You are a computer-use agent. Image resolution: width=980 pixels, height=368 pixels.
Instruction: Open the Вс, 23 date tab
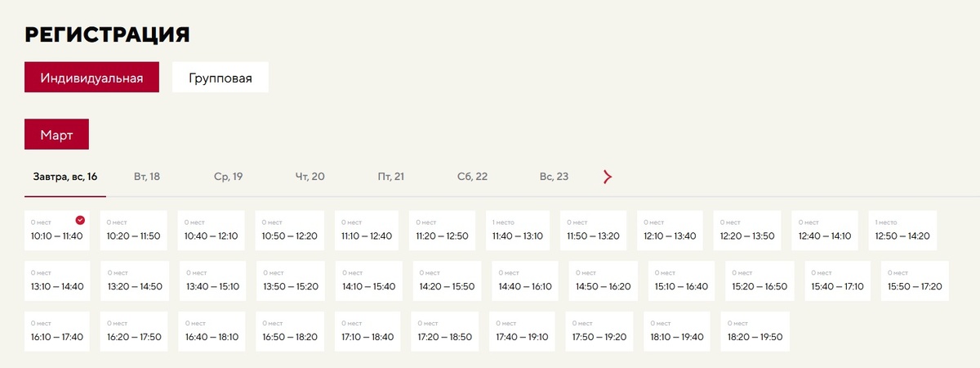(x=554, y=177)
